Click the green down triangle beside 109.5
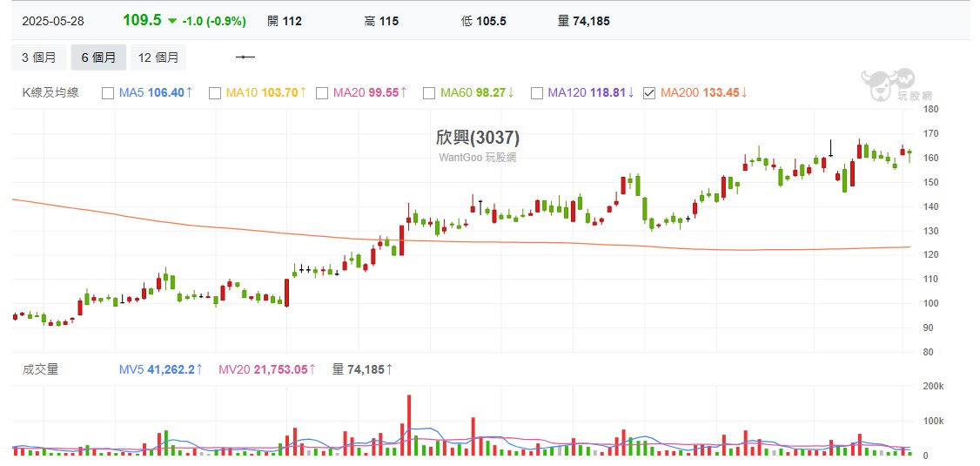 pyautogui.click(x=172, y=21)
